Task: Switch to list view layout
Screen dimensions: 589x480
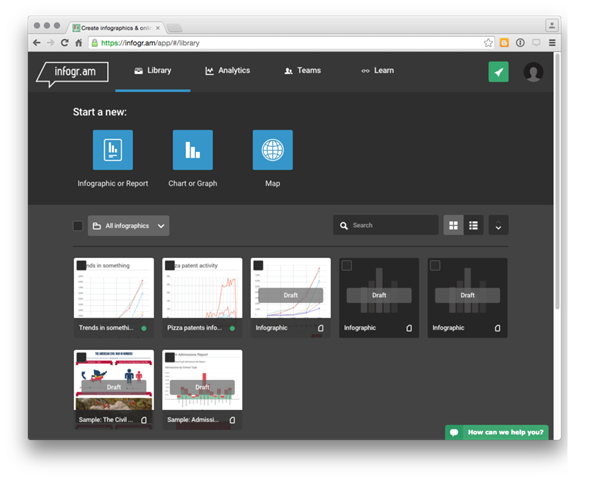Action: (x=473, y=225)
